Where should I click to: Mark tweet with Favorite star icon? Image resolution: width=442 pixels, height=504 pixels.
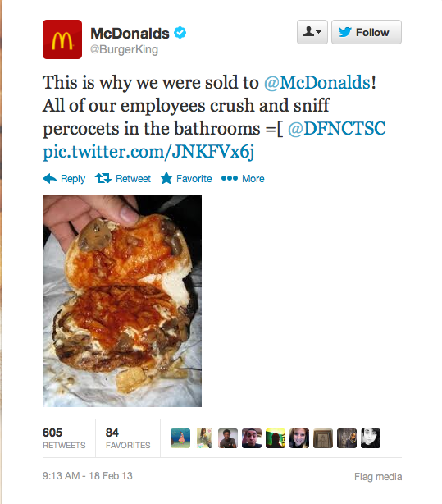tap(166, 178)
